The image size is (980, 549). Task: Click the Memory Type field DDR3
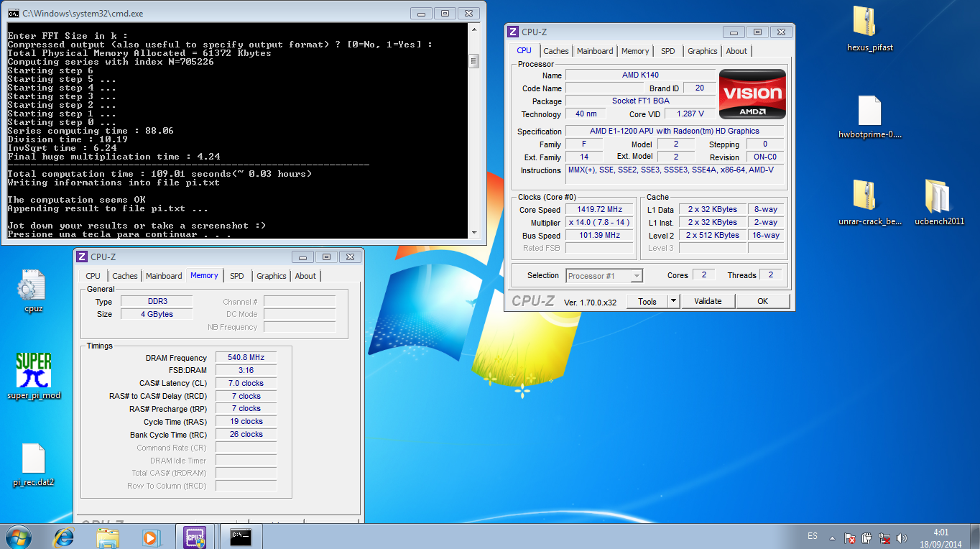(x=157, y=302)
